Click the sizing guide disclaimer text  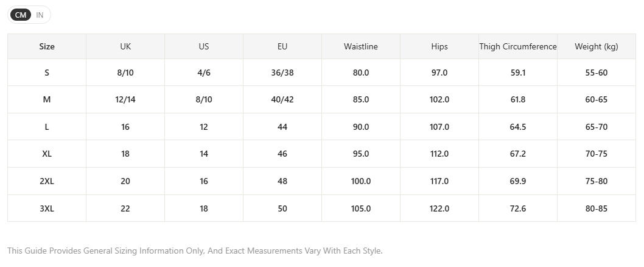coord(195,251)
